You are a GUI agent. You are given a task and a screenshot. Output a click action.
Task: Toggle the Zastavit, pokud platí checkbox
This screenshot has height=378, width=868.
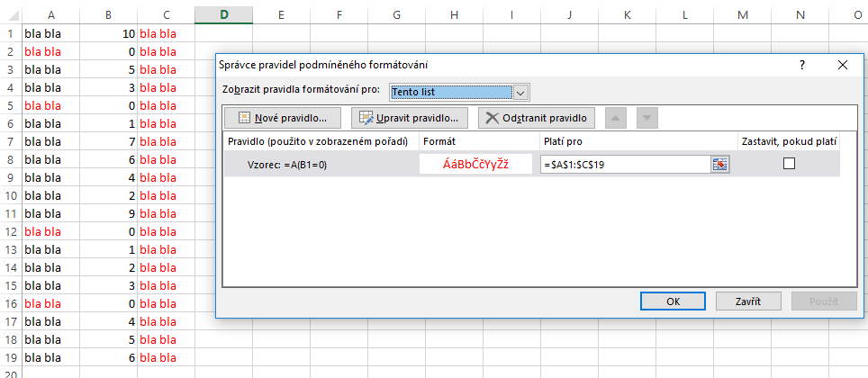coord(789,164)
